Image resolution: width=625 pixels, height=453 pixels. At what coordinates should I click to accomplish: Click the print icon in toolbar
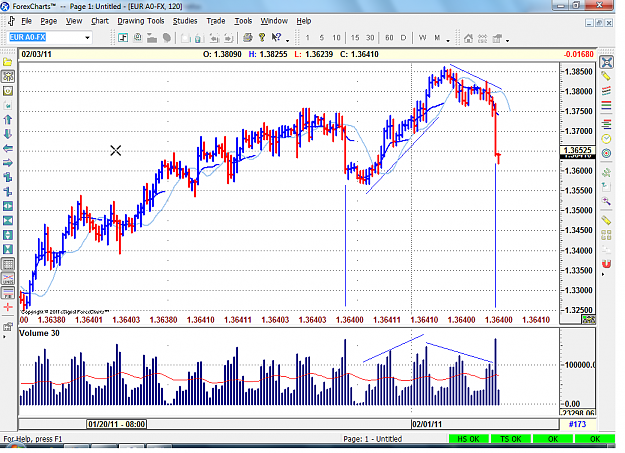click(248, 38)
